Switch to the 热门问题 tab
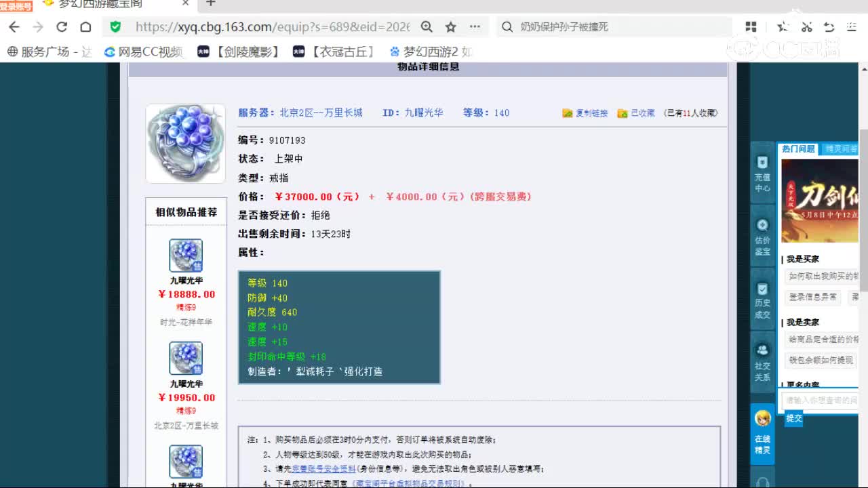This screenshot has height=488, width=868. 798,148
